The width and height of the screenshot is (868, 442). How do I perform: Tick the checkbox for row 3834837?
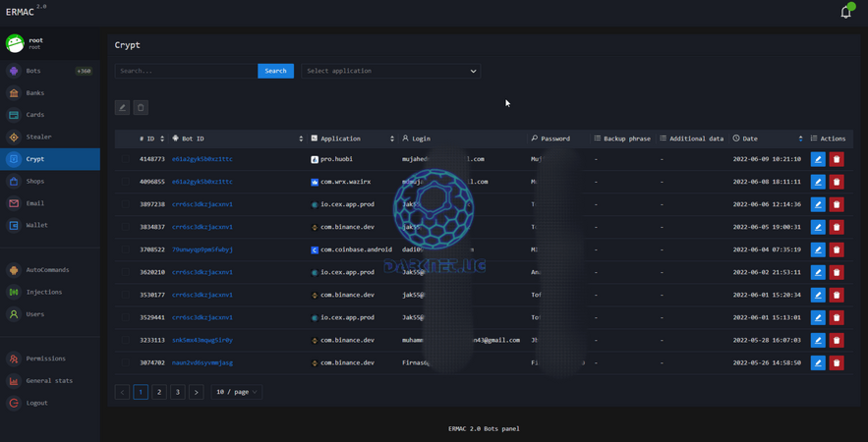(126, 227)
